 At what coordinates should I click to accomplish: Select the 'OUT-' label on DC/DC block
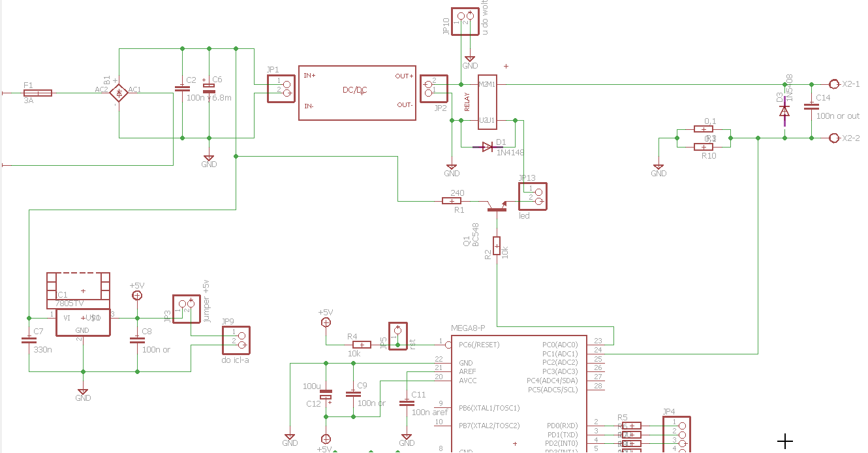point(405,105)
